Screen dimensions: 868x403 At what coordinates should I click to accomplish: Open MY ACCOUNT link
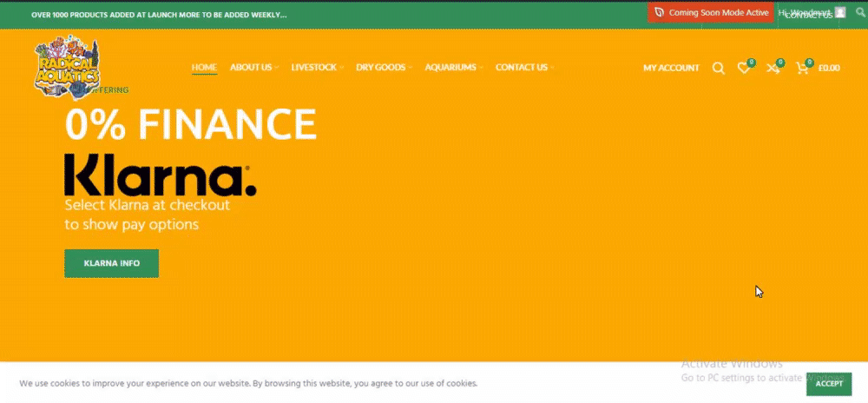(x=671, y=68)
